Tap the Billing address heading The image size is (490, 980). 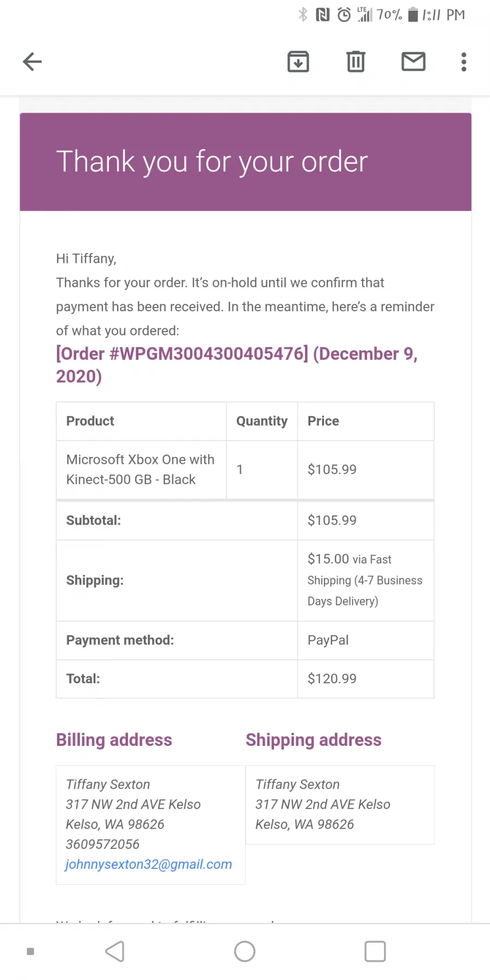pos(114,740)
